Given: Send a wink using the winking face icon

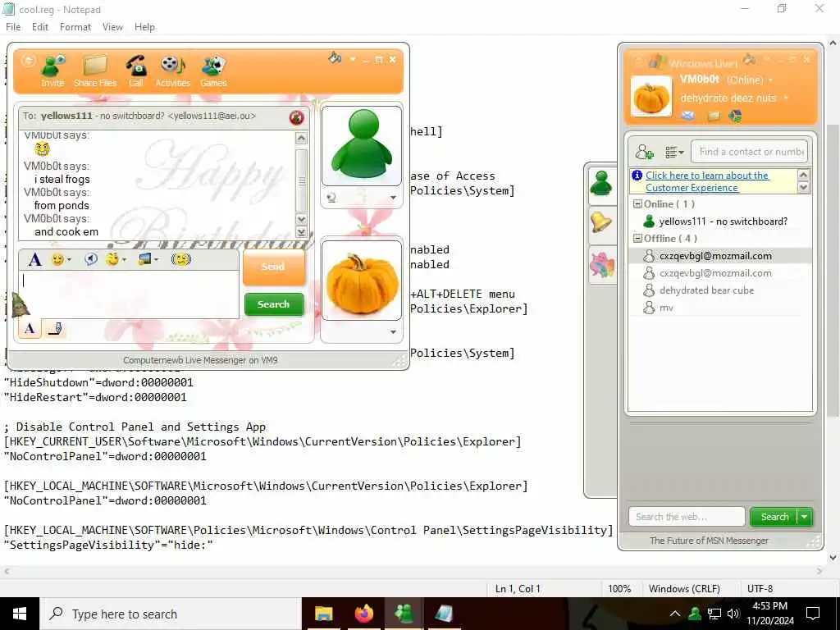Looking at the screenshot, I should click(112, 260).
